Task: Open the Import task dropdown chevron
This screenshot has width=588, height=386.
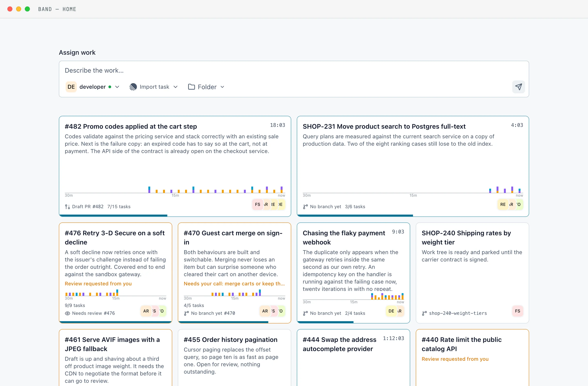Action: [175, 87]
